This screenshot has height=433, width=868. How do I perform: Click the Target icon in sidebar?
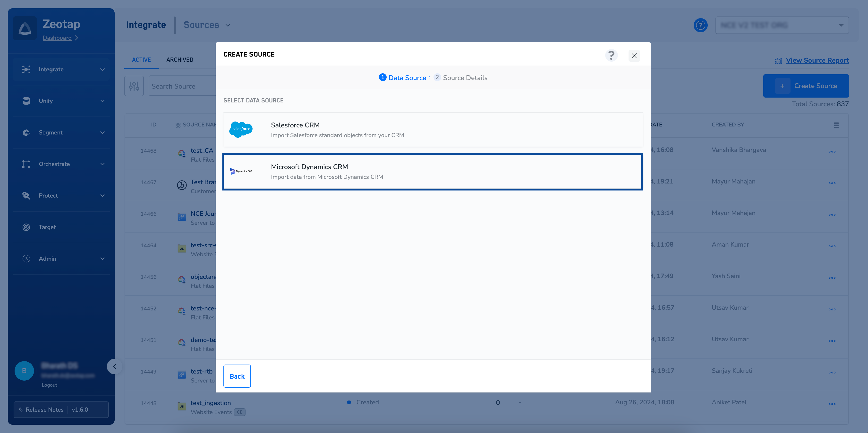(26, 227)
